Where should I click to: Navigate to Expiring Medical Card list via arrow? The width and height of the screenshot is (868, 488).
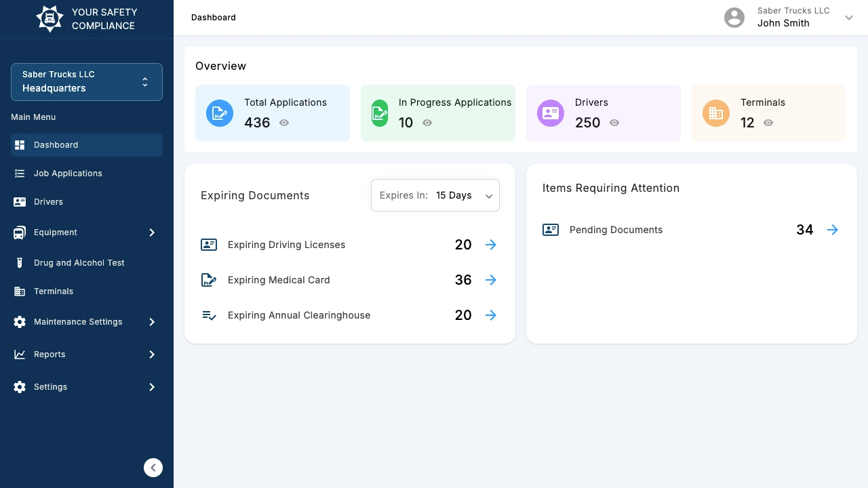tap(491, 280)
